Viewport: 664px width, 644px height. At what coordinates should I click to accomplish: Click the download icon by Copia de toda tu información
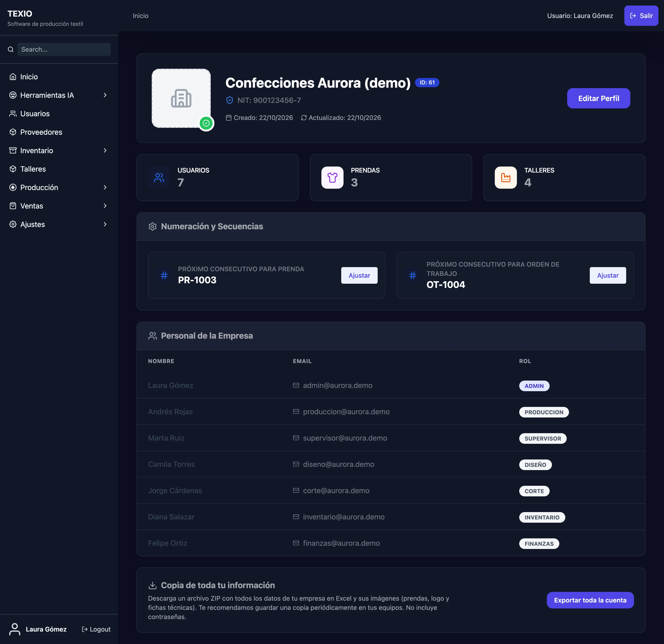(x=152, y=585)
